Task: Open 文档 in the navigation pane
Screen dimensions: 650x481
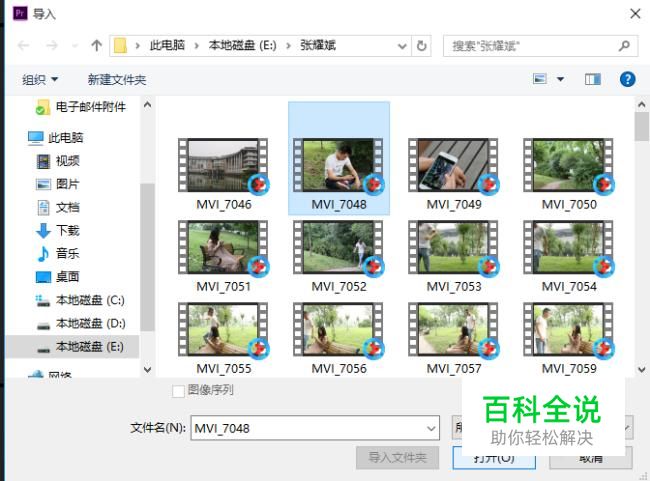Action: coord(58,207)
